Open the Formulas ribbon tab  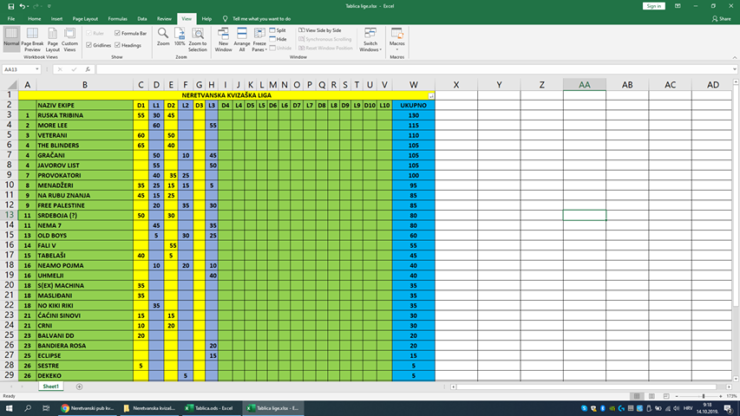[x=117, y=18]
